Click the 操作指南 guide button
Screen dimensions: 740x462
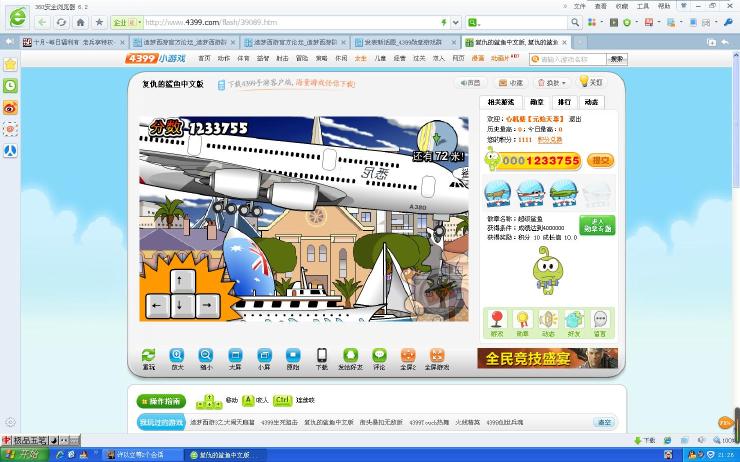[161, 401]
